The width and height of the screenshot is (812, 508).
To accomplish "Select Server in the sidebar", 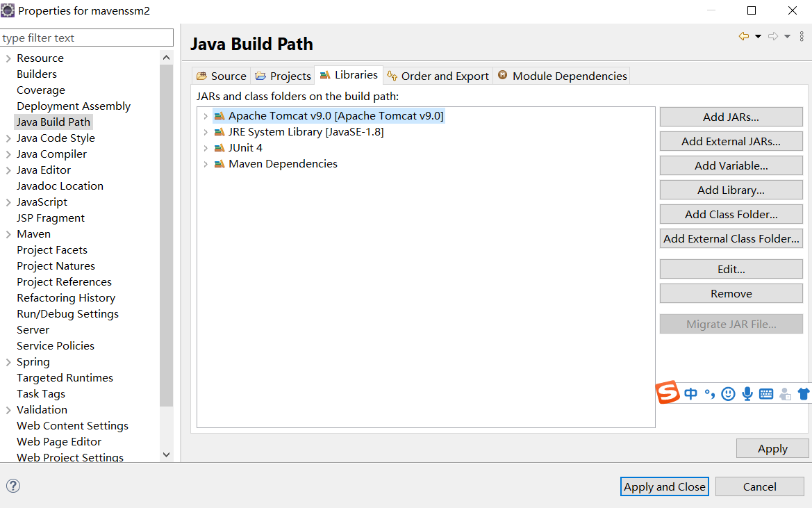I will (33, 330).
